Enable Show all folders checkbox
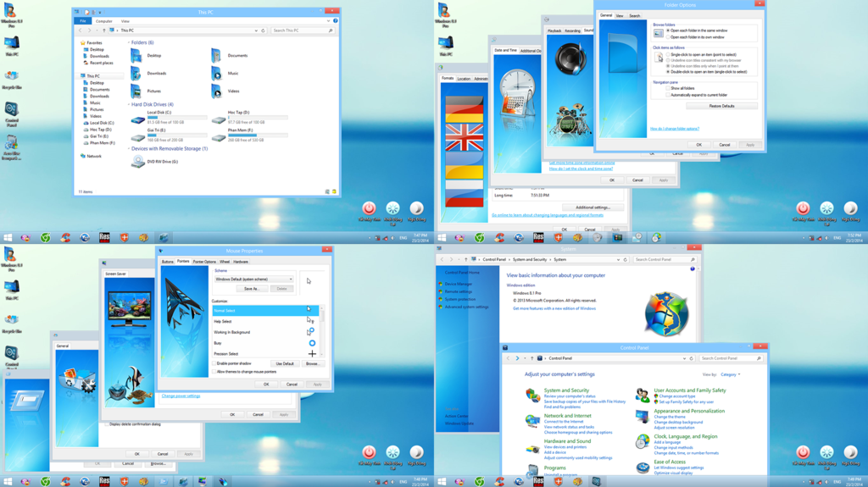This screenshot has height=487, width=868. [x=668, y=88]
